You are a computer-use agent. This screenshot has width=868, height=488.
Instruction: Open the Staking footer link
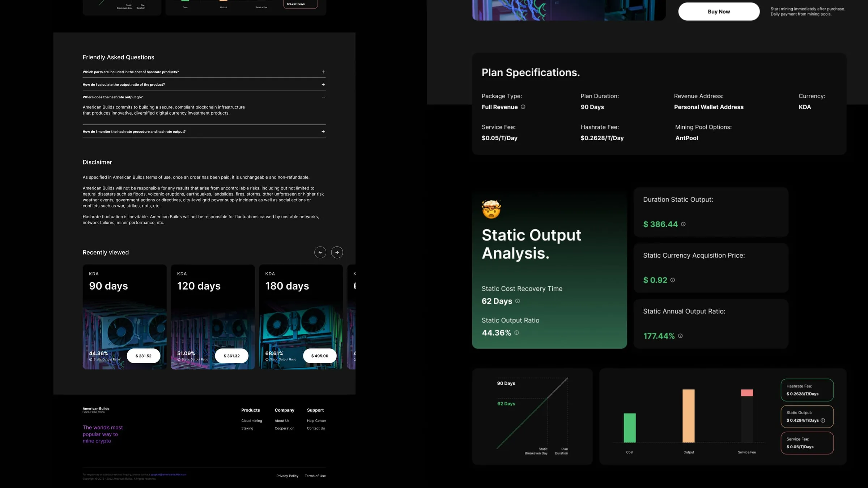(x=247, y=428)
